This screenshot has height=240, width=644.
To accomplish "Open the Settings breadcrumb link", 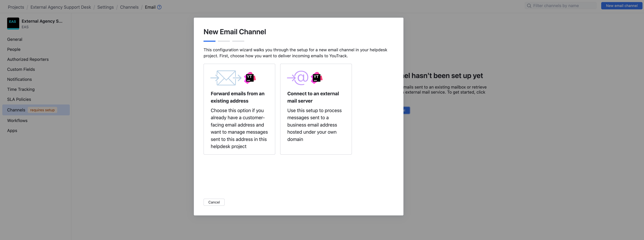I will [x=106, y=7].
